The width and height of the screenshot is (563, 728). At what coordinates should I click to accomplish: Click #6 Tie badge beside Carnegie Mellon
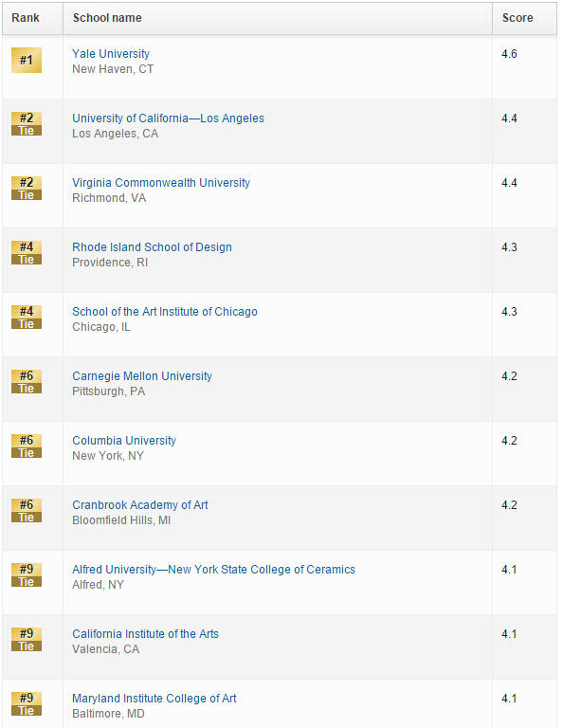coord(27,382)
